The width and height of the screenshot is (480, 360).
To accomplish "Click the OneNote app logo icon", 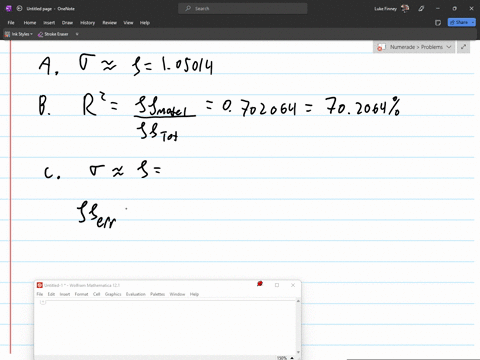I will 9,9.
